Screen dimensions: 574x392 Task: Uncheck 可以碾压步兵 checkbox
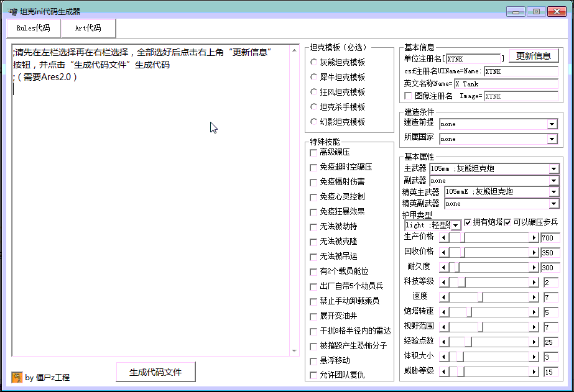coord(507,222)
